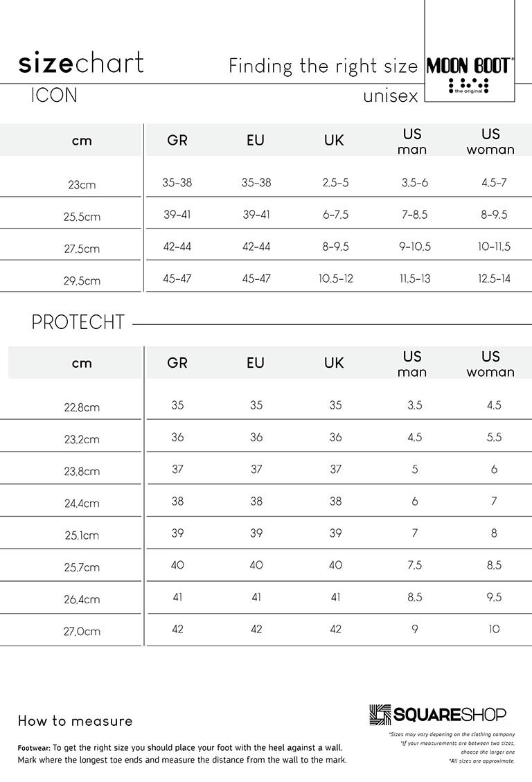Click the 27.0cm measurement label
Viewport: 532px width, 782px height.
click(x=82, y=632)
